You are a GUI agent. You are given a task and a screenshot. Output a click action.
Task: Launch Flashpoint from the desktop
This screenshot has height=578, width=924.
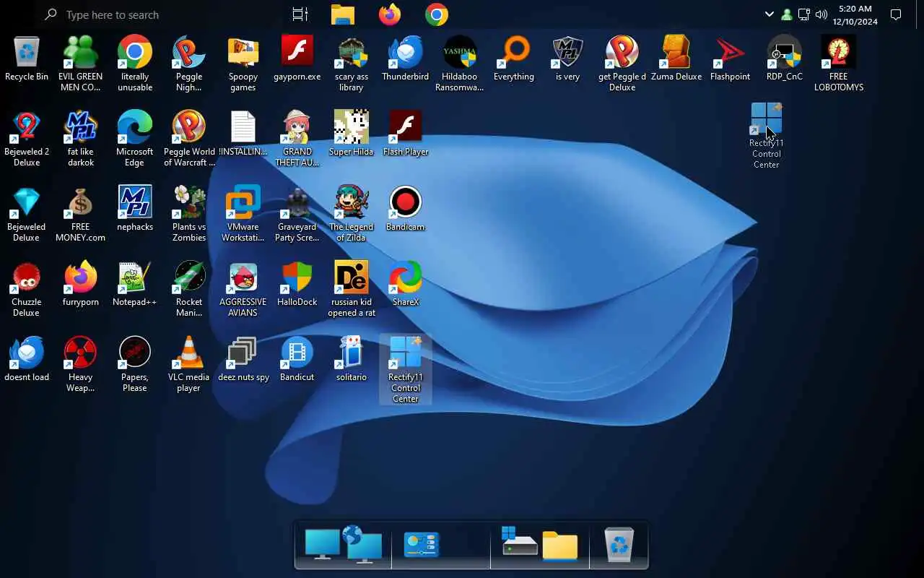[731, 59]
